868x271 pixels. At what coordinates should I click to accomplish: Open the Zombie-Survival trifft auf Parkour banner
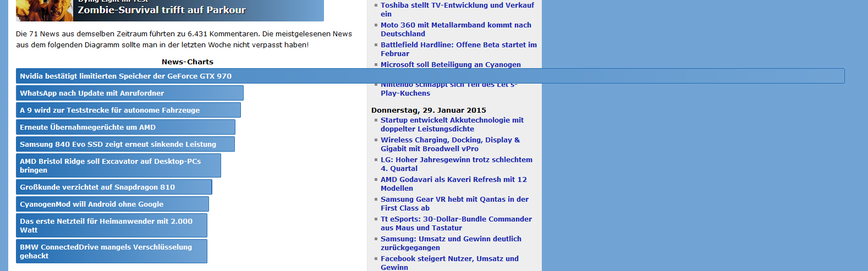click(170, 10)
